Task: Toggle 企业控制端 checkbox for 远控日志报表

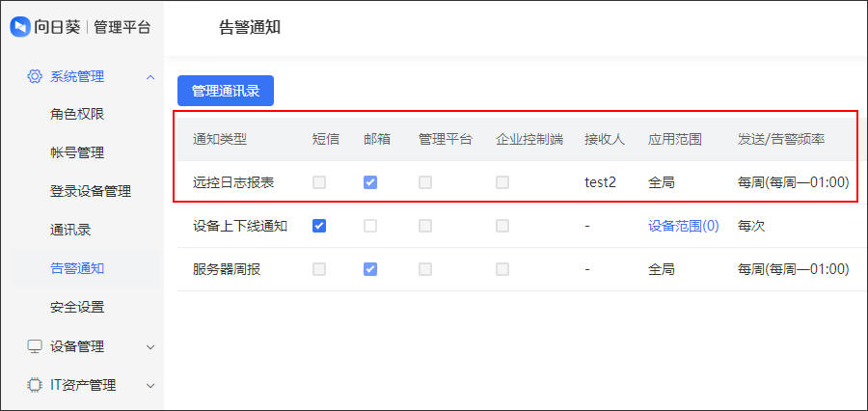Action: tap(502, 182)
